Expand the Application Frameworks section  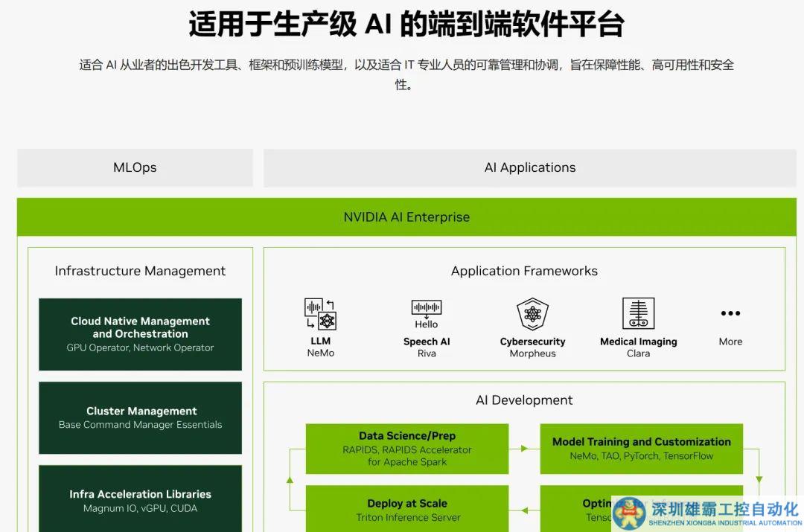click(x=524, y=271)
